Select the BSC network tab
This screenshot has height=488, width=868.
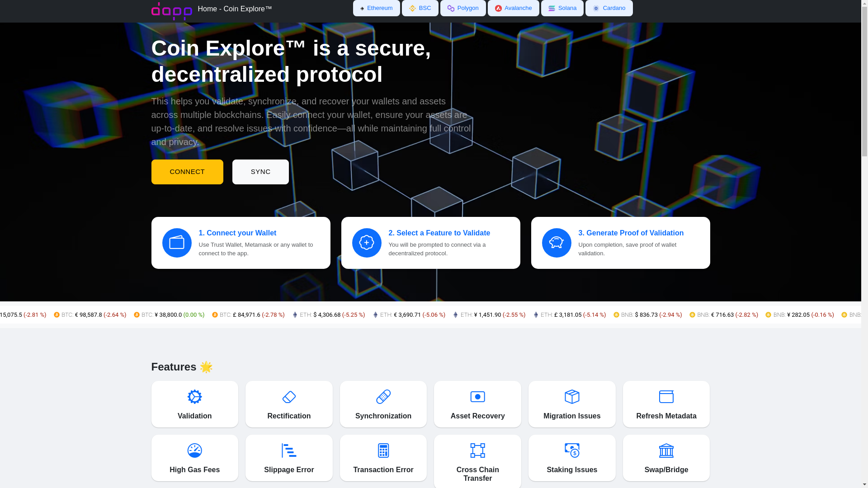pyautogui.click(x=420, y=8)
